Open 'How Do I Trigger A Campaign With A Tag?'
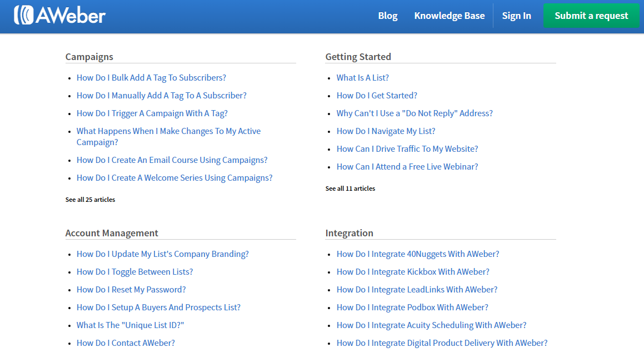 click(x=152, y=113)
